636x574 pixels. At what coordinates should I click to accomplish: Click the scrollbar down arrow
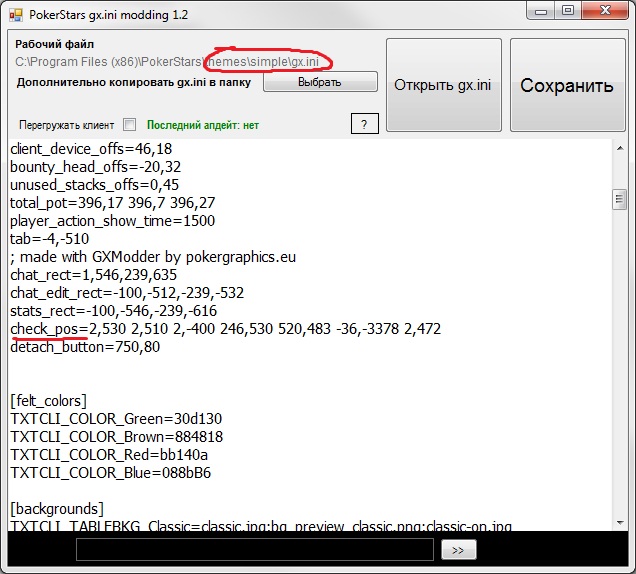pyautogui.click(x=620, y=522)
